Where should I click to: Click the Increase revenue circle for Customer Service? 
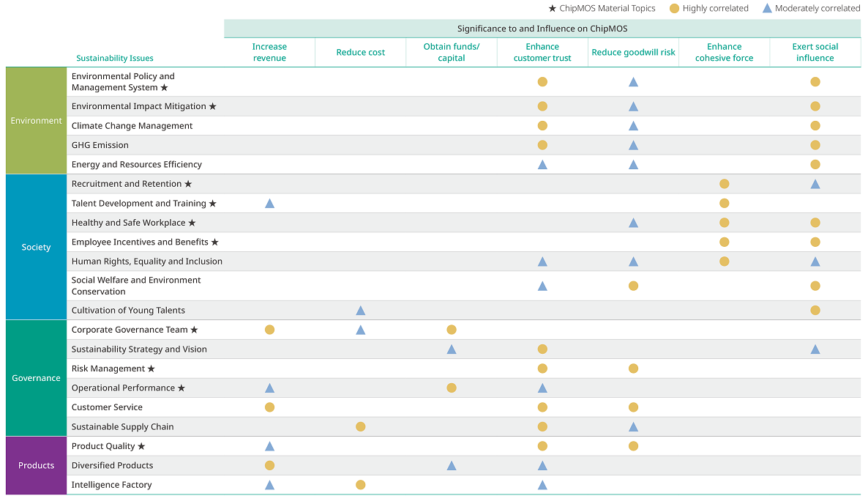click(x=269, y=407)
